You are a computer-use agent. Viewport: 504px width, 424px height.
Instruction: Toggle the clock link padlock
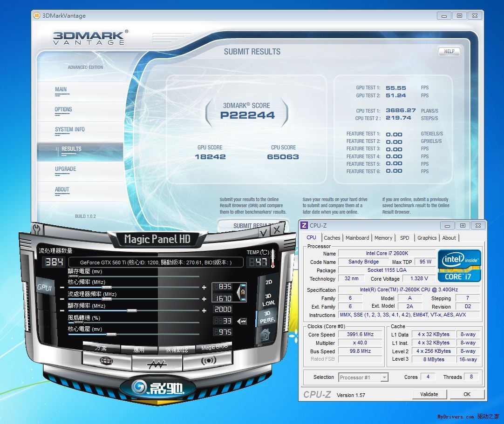tap(242, 292)
